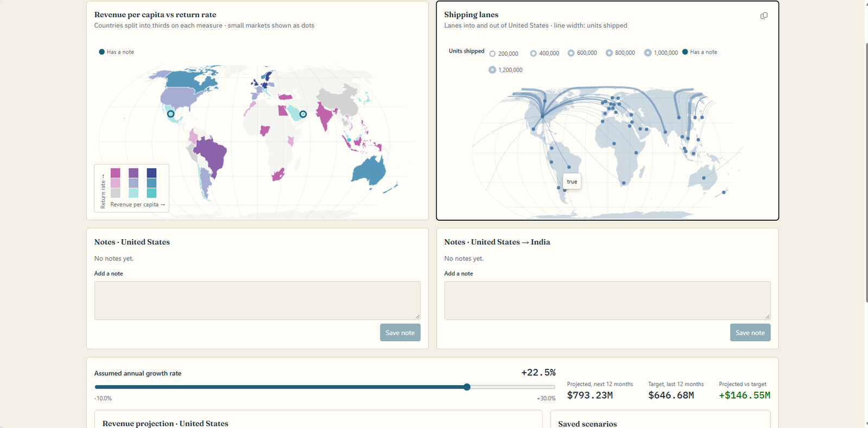868x428 pixels.
Task: Click the 200,000 units shipped legend ring
Action: click(x=493, y=54)
